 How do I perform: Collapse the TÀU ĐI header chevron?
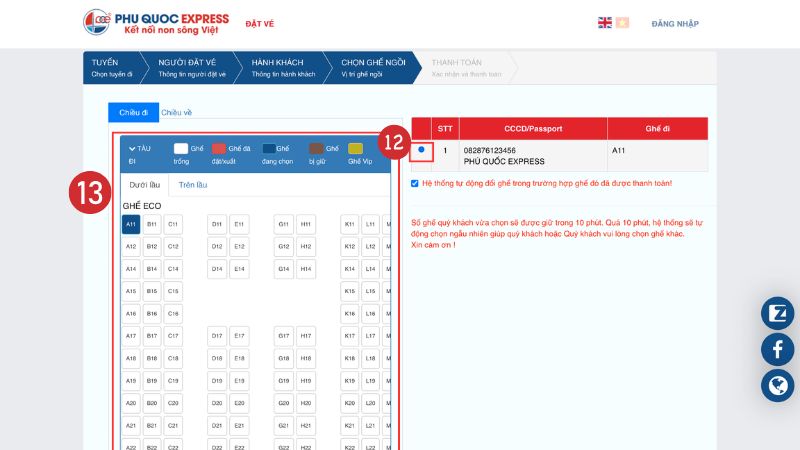pos(132,148)
